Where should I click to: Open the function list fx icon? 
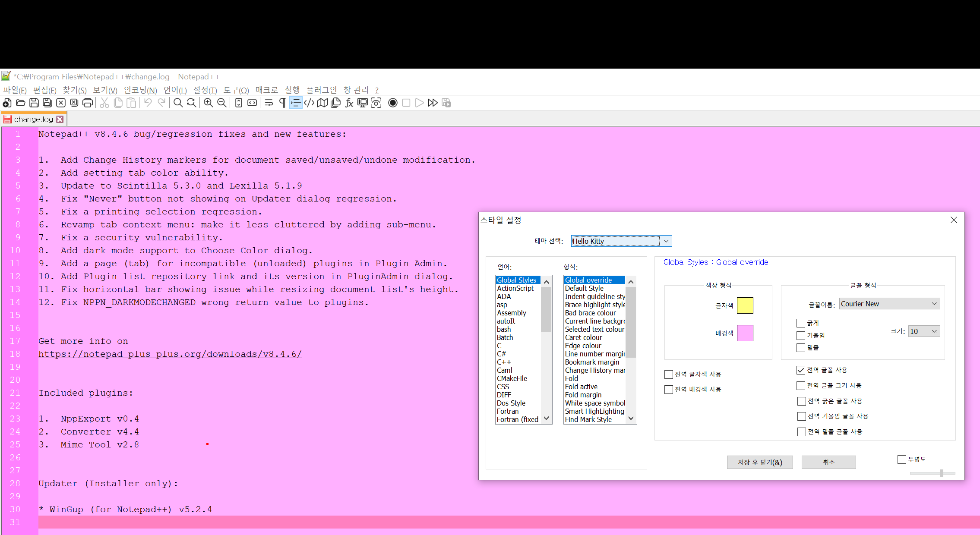[349, 103]
